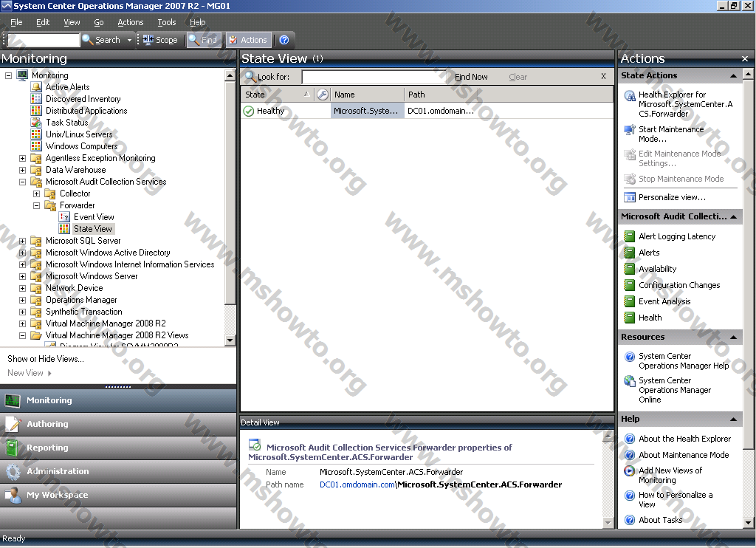Expand the Collector folder node
The height and width of the screenshot is (548, 756).
[37, 193]
